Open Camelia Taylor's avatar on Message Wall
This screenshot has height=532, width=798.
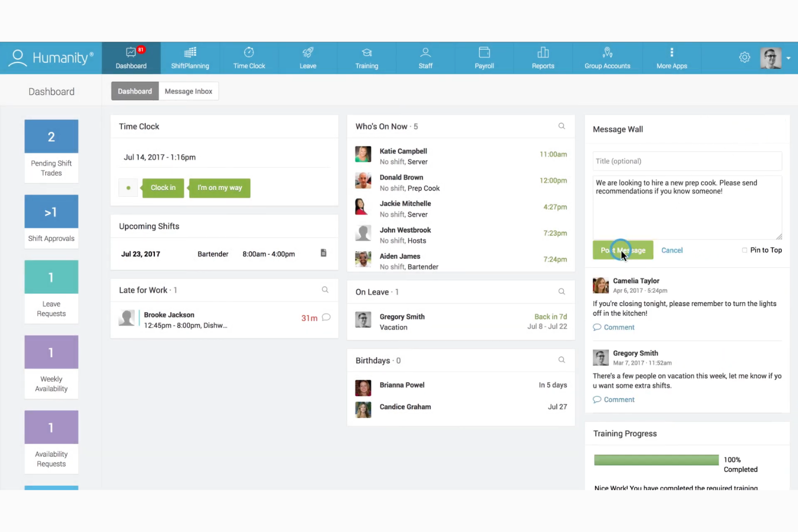coord(601,285)
